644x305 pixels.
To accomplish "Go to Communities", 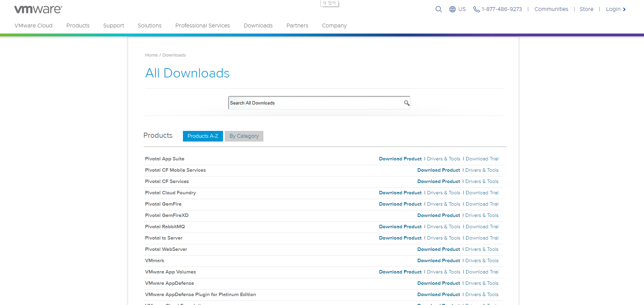I will pyautogui.click(x=551, y=9).
